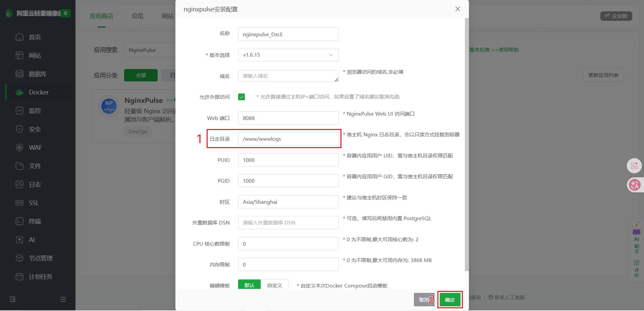The width and height of the screenshot is (644, 311).
Task: Edit the 日志目录 /www/wwwlogs field
Action: point(288,139)
